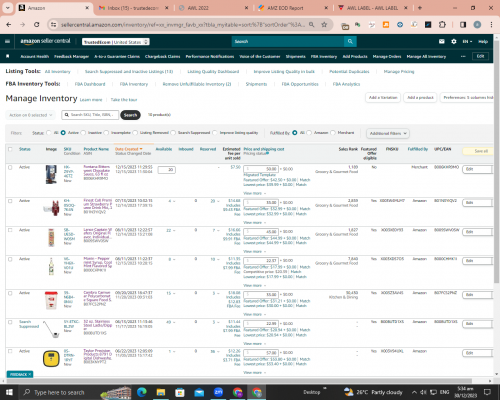The width and height of the screenshot is (500, 400).
Task: Open the FBA Dashboard link
Action: coord(90,84)
